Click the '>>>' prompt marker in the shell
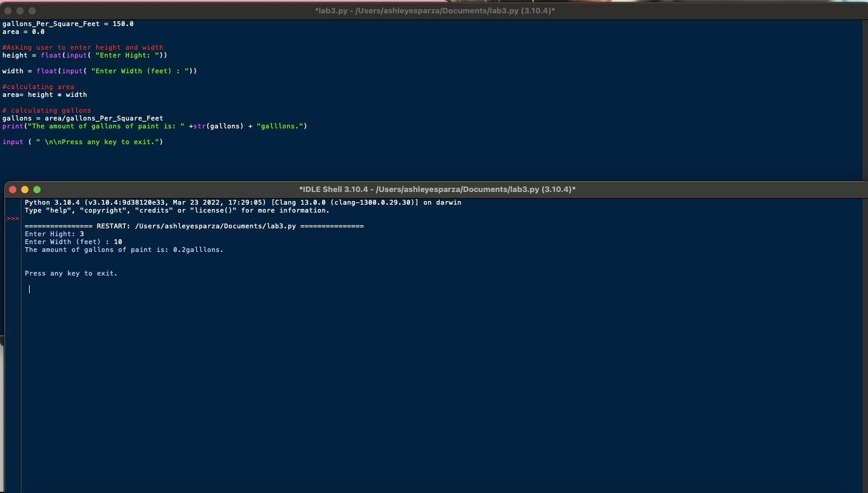 [13, 219]
